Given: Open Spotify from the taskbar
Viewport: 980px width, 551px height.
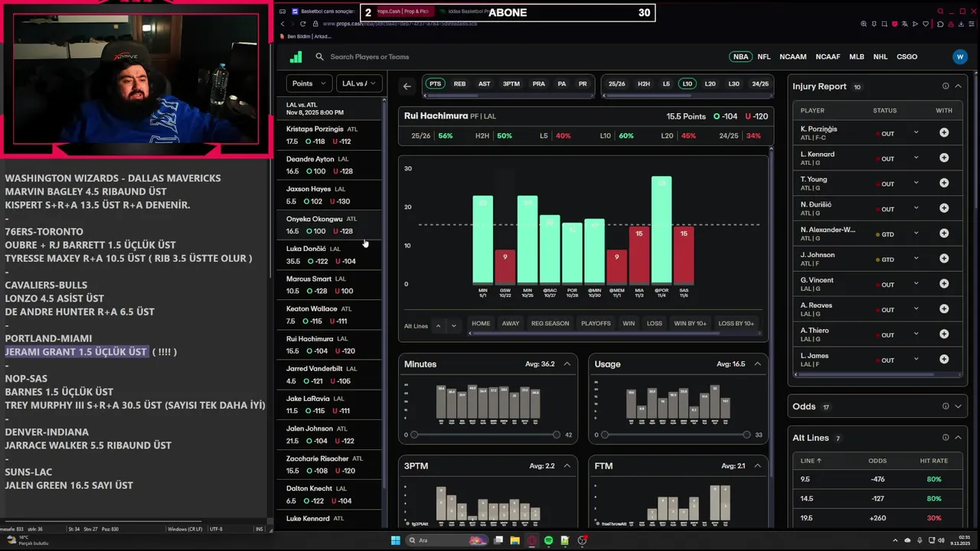Looking at the screenshot, I should (548, 540).
